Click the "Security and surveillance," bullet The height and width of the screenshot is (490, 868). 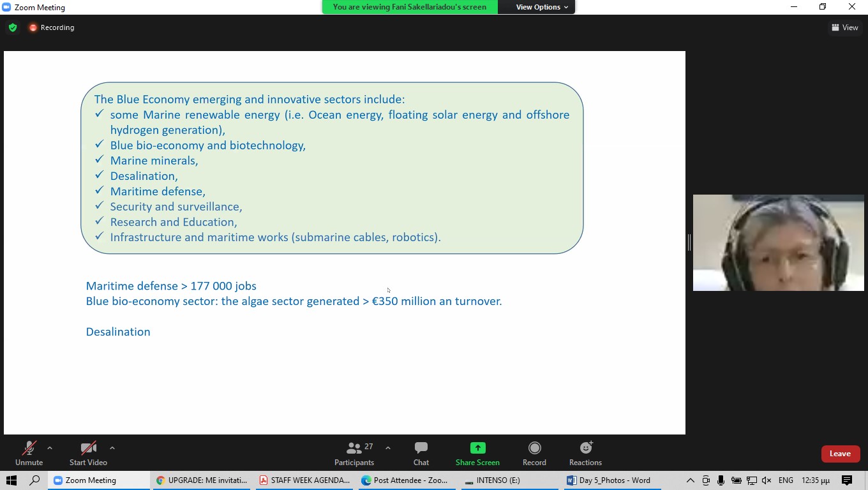pyautogui.click(x=176, y=207)
